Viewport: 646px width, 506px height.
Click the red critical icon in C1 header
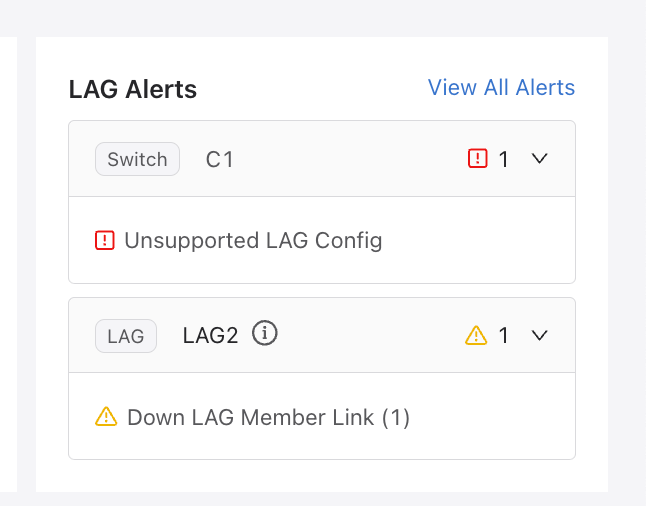click(x=478, y=158)
